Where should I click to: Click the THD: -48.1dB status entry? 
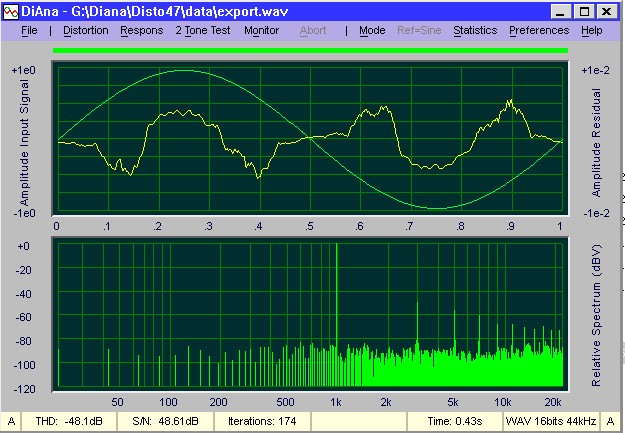point(69,421)
